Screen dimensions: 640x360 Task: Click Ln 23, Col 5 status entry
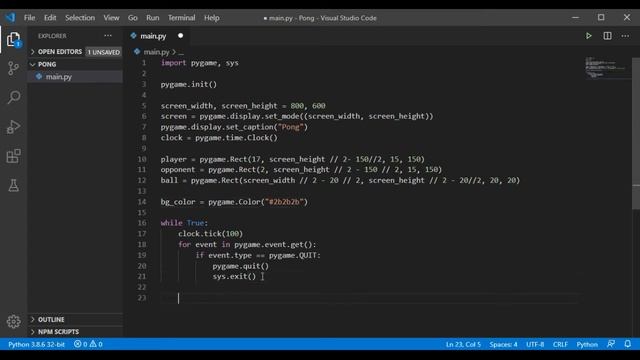point(463,344)
